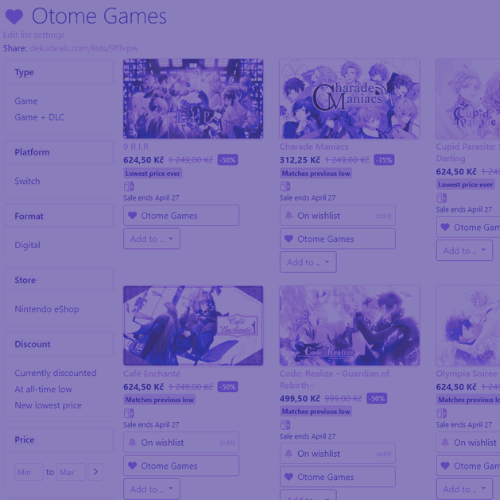Open the Charade Maniacs cover thumbnail
This screenshot has width=500, height=500.
click(x=350, y=99)
